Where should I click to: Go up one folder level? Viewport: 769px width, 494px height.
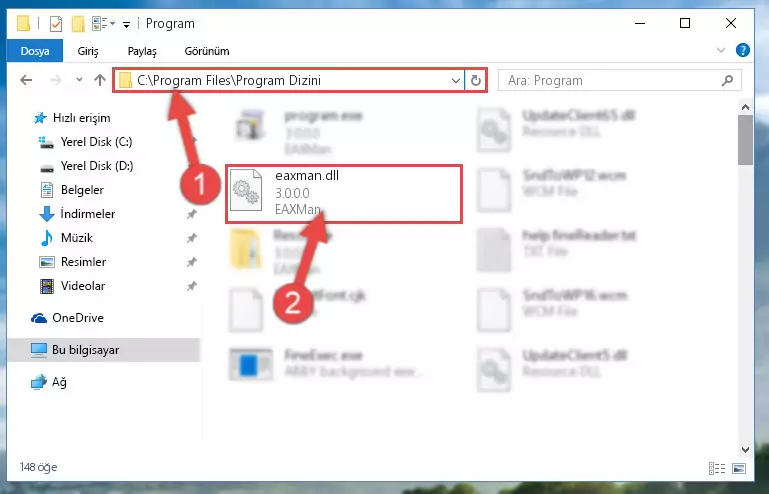point(100,80)
